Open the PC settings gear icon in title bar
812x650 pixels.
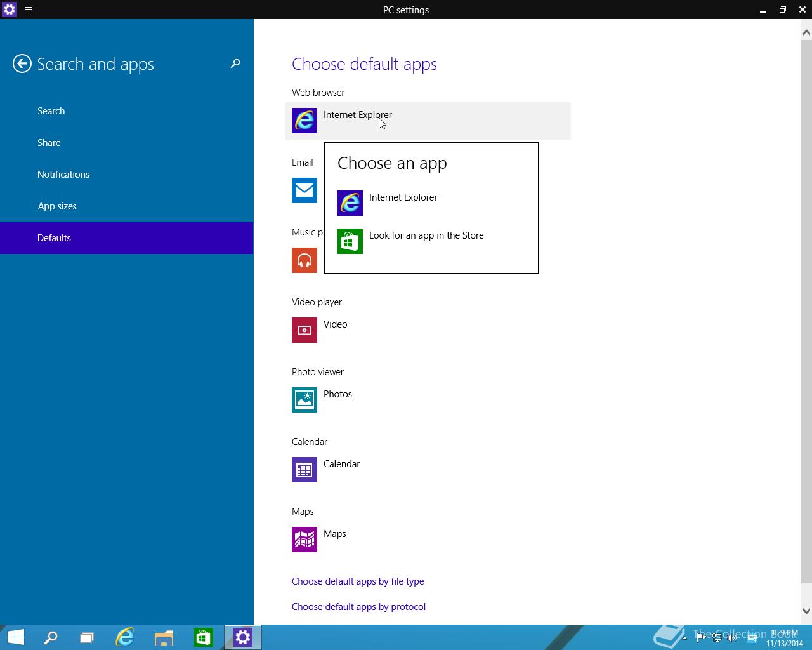(9, 10)
